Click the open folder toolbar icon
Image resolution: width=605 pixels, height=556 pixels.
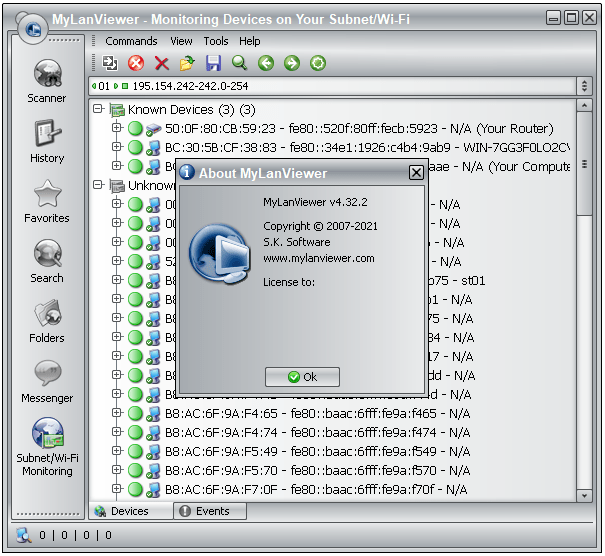(x=187, y=63)
